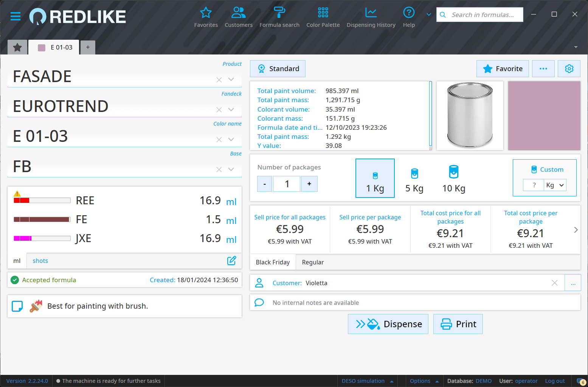This screenshot has width=588, height=387.
Task: Open Formula search tool
Action: click(279, 17)
